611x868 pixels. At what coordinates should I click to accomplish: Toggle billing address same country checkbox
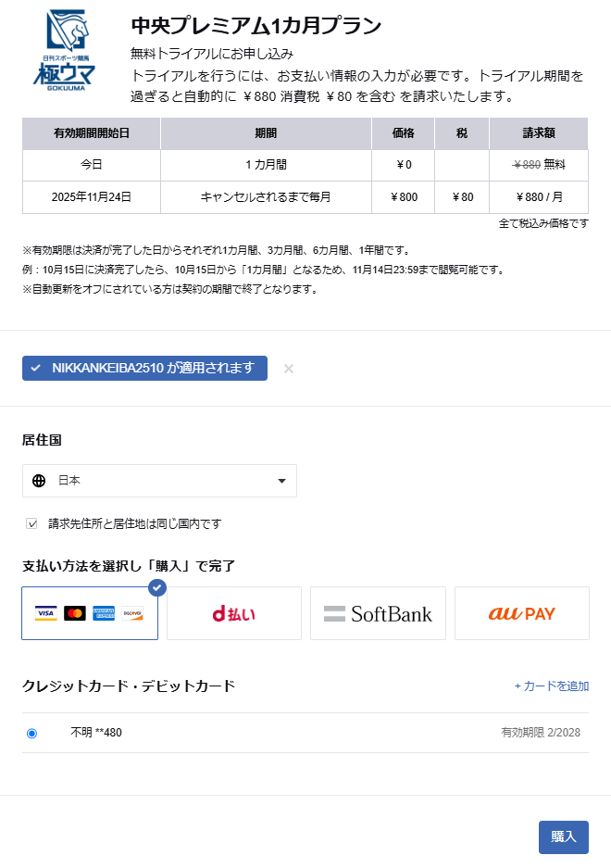(x=31, y=524)
